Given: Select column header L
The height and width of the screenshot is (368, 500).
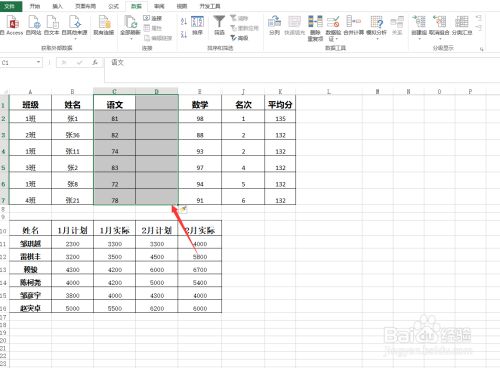Looking at the screenshot, I should [x=329, y=91].
